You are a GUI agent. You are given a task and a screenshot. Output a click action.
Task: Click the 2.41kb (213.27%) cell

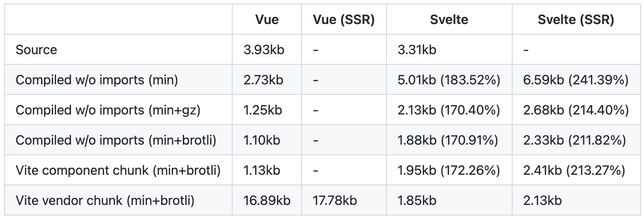click(574, 170)
